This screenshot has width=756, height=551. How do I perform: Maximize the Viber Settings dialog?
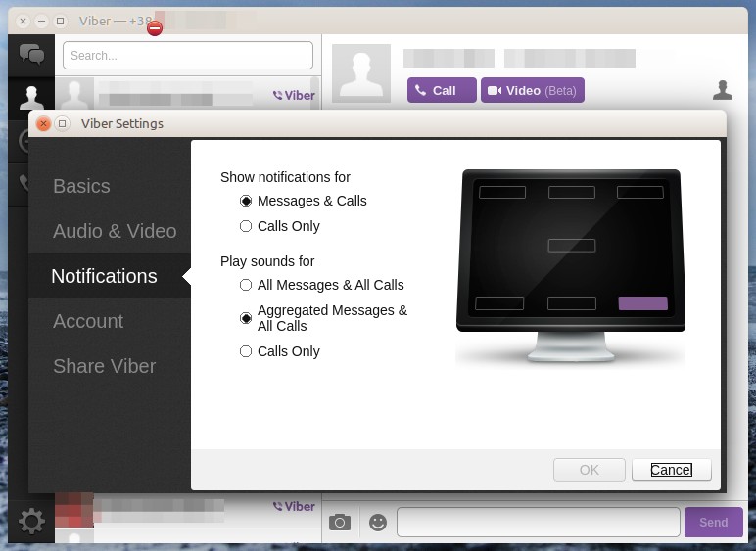point(63,123)
